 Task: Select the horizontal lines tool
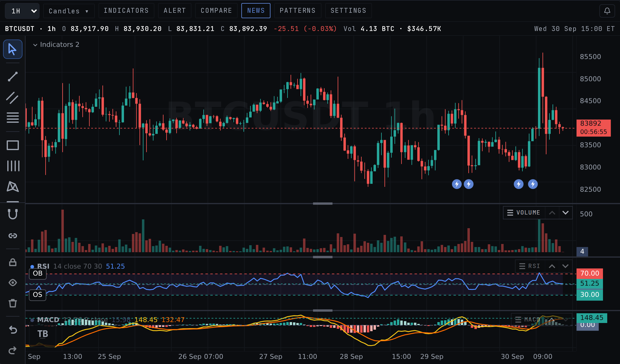[12, 117]
